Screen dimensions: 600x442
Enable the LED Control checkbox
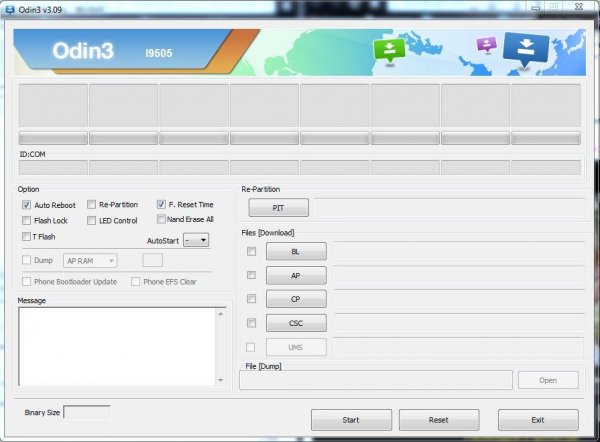coord(91,220)
